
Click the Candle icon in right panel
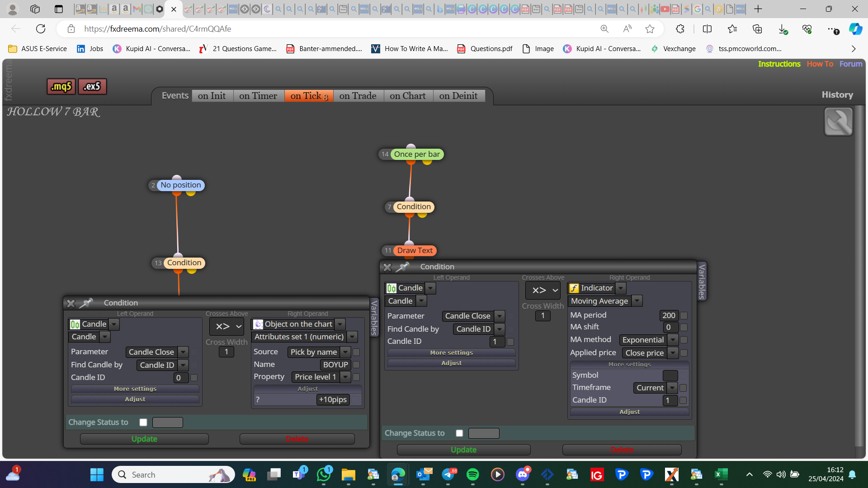392,288
